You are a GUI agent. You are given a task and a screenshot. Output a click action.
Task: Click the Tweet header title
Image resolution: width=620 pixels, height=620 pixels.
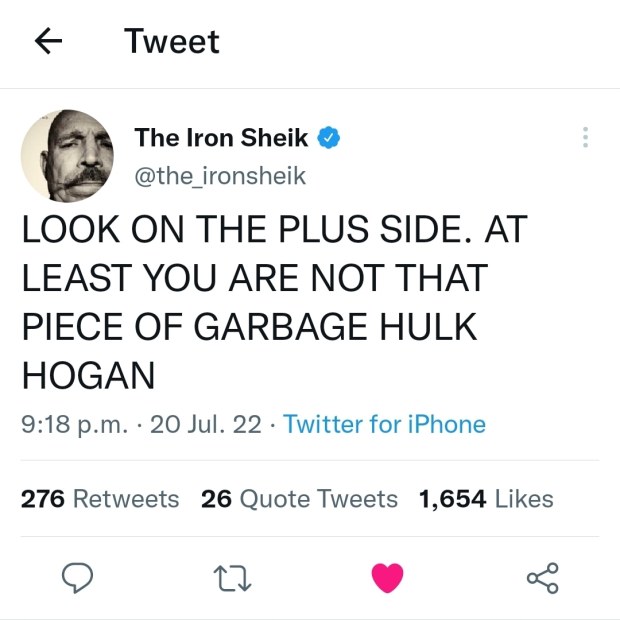point(171,41)
